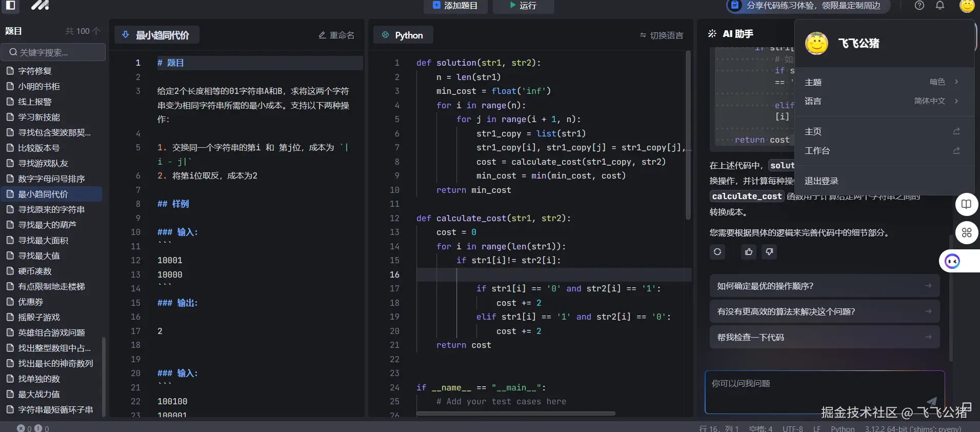Click the send message arrow icon
This screenshot has height=432, width=980.
(932, 401)
